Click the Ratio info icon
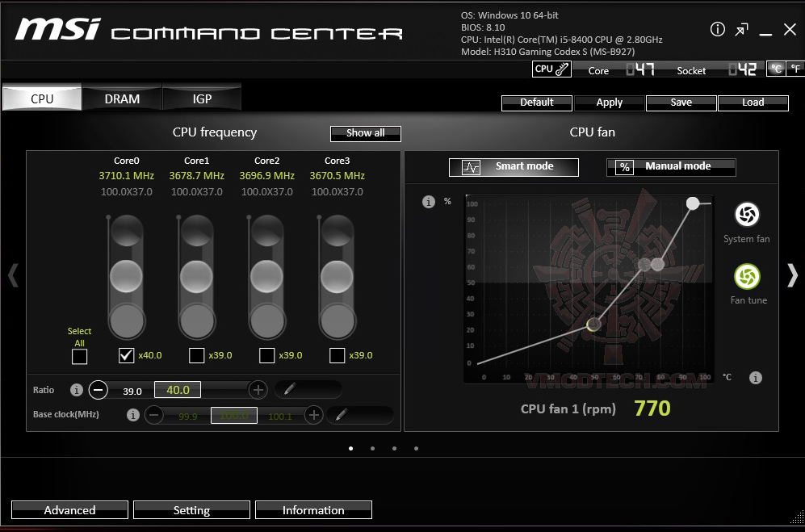The image size is (805, 532). pos(77,390)
